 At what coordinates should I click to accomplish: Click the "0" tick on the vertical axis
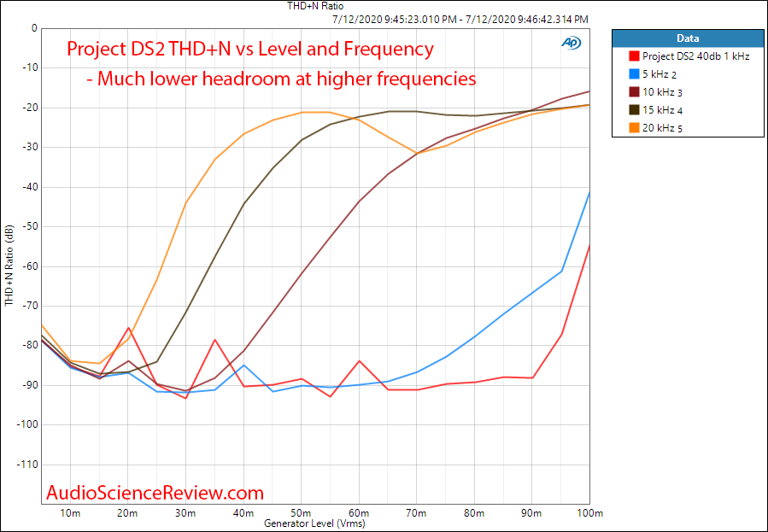(34, 28)
